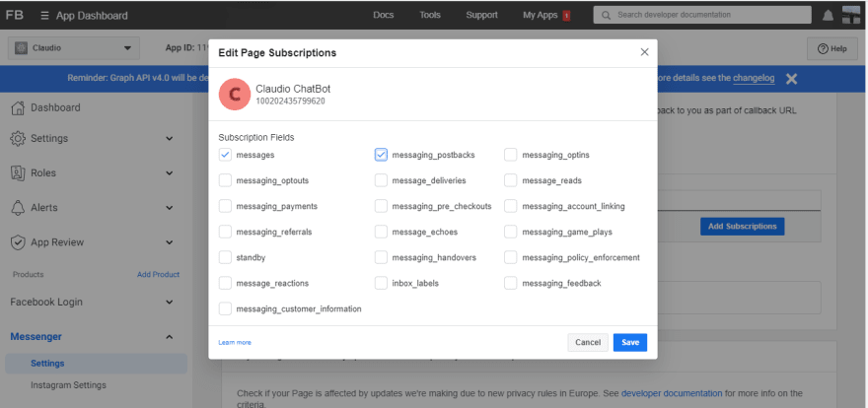Expand the Facebook Login product section

pos(170,302)
